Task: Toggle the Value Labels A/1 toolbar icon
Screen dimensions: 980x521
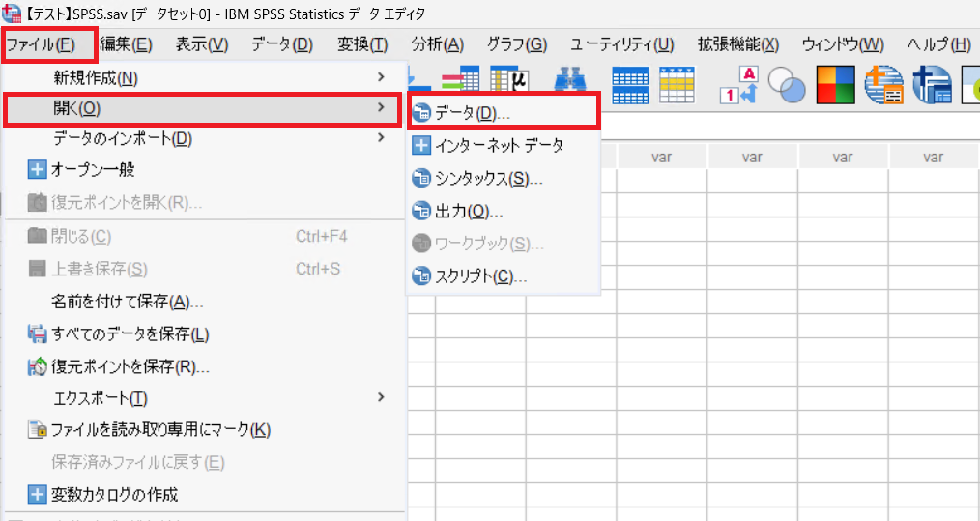Action: click(x=740, y=84)
